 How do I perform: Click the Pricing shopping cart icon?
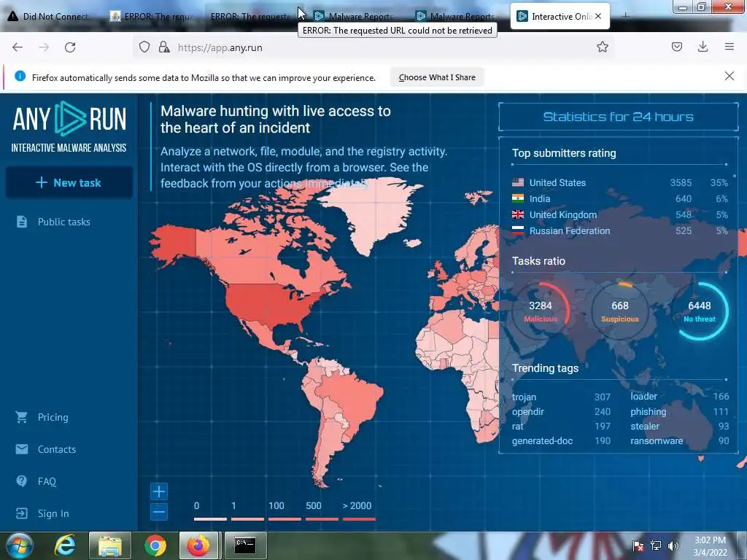point(21,417)
